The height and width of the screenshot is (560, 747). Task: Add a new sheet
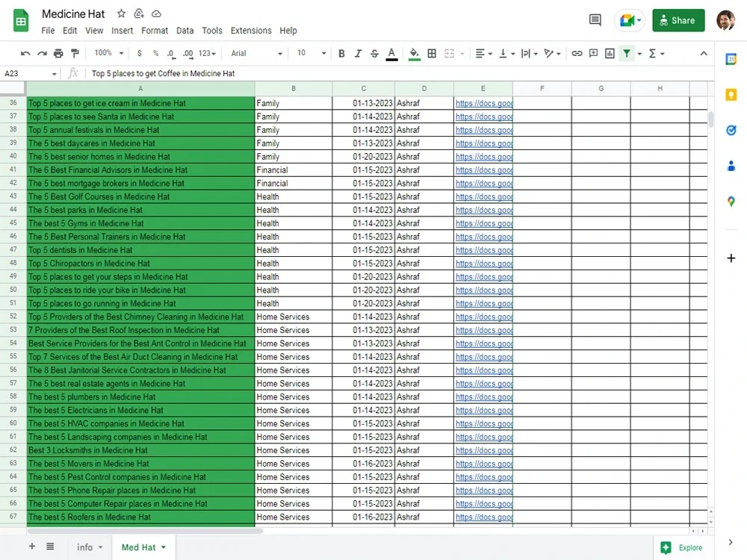(32, 547)
